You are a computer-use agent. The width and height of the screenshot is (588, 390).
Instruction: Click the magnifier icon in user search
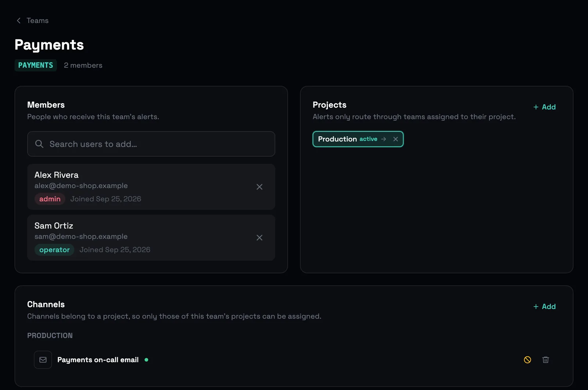pos(39,144)
